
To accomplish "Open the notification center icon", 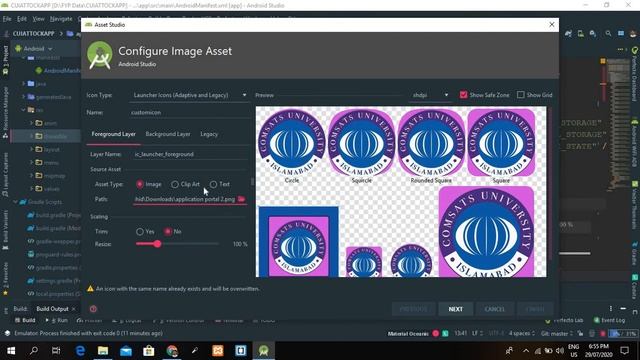I will 624,351.
